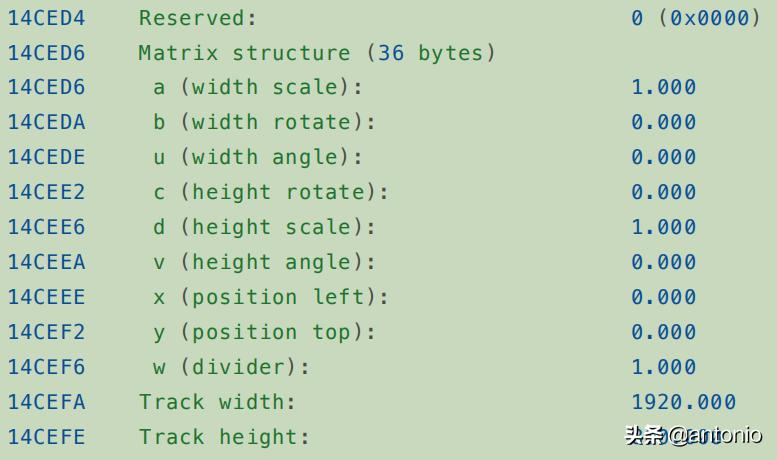The height and width of the screenshot is (460, 777).
Task: Click the "Track height:" label
Action: [x=225, y=438]
